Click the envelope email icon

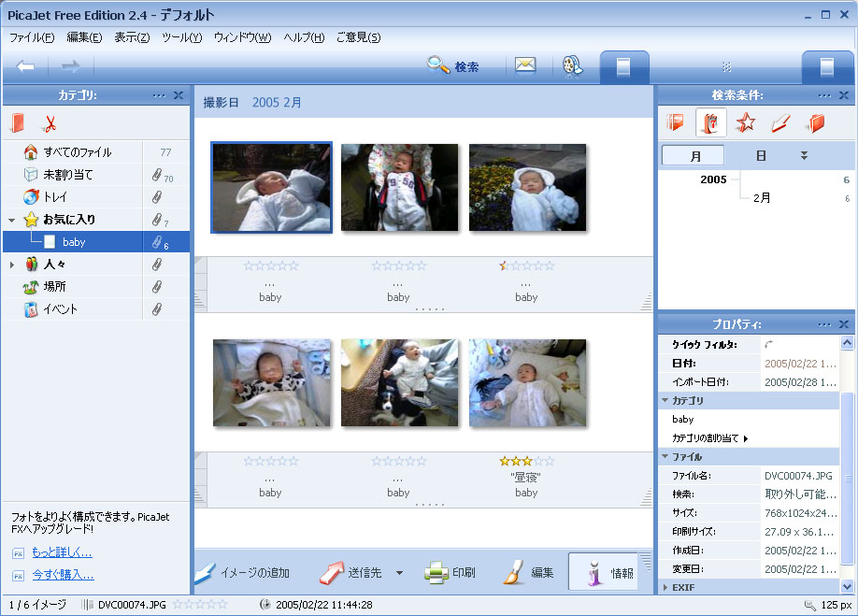(x=525, y=65)
